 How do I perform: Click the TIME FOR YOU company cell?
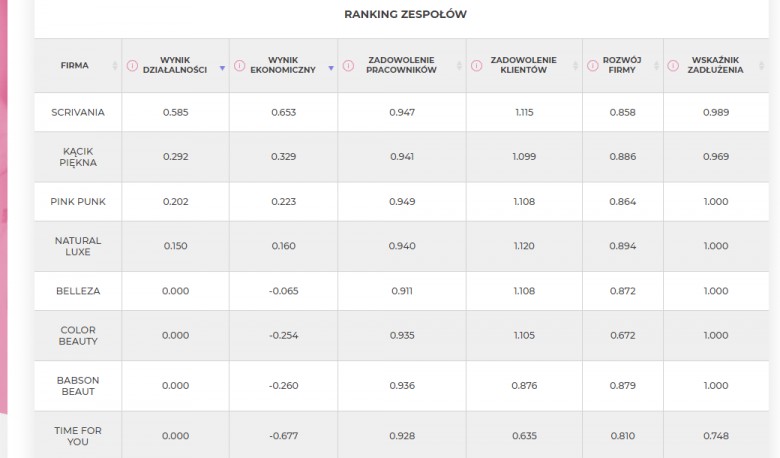[78, 436]
